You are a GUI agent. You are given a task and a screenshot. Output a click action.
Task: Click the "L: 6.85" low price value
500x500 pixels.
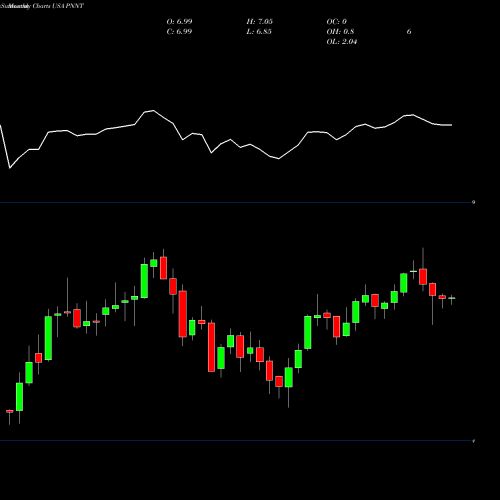tap(259, 32)
